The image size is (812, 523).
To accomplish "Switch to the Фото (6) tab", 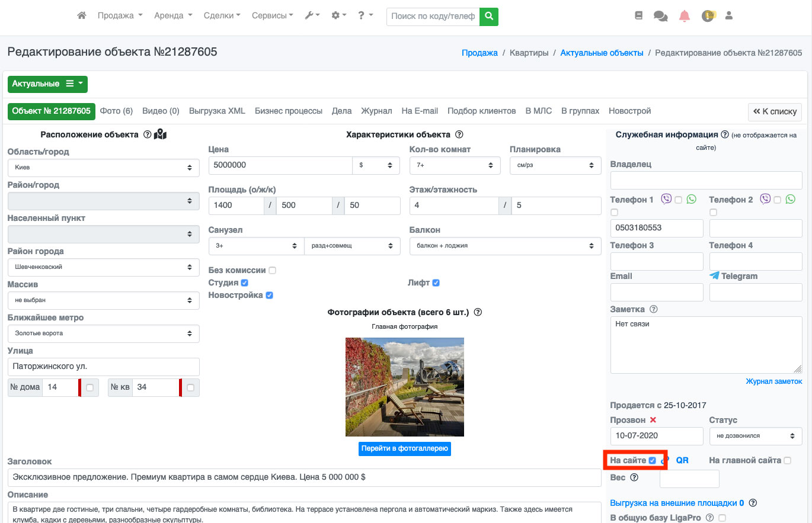I will click(116, 111).
